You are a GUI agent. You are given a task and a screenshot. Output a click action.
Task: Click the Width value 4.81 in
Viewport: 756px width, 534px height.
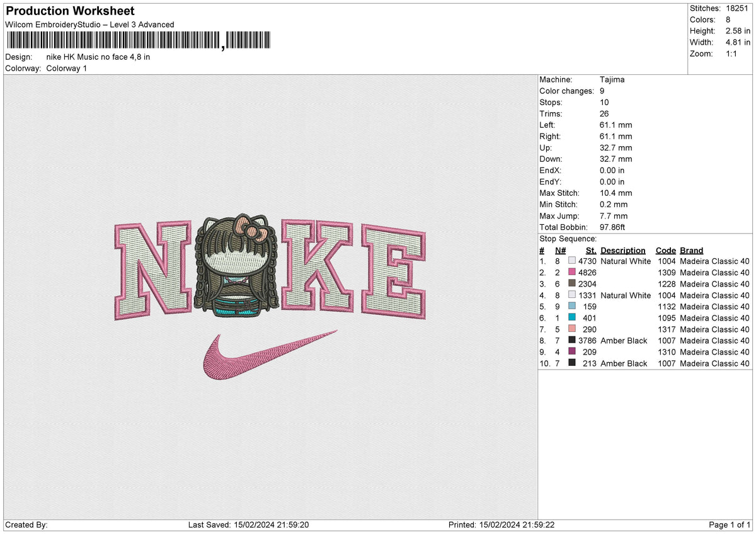737,42
